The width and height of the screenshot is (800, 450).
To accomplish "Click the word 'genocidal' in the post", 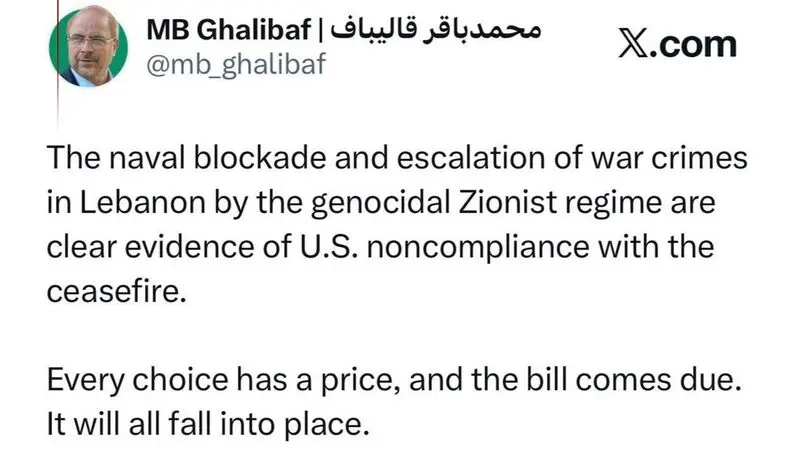I will [380, 203].
